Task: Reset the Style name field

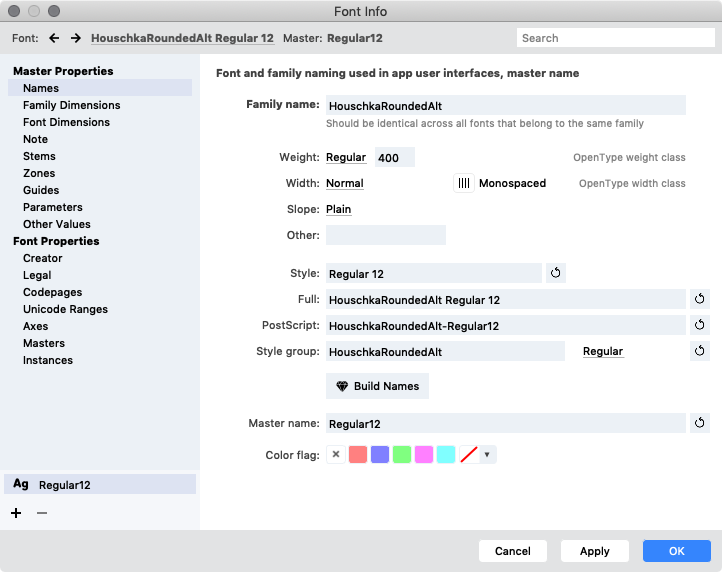Action: click(556, 273)
